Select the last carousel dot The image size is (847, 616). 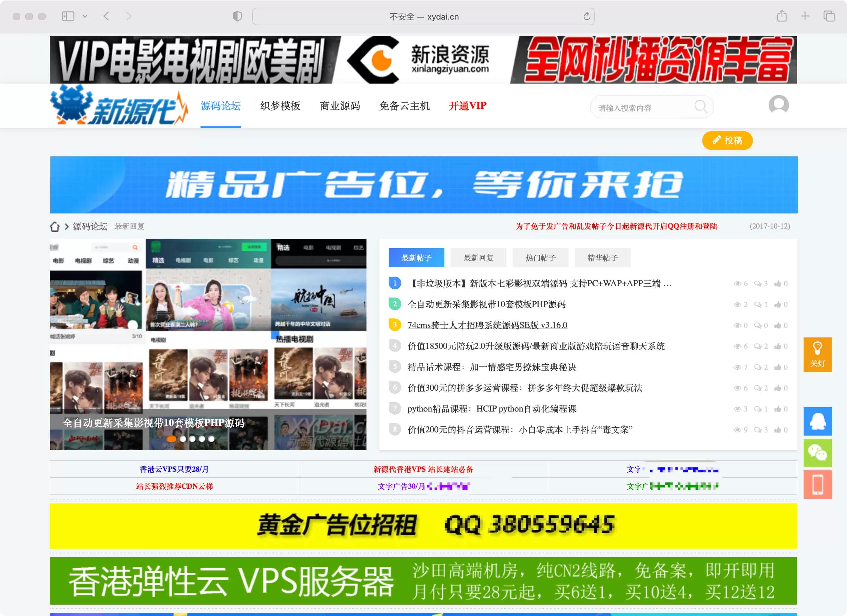(211, 439)
